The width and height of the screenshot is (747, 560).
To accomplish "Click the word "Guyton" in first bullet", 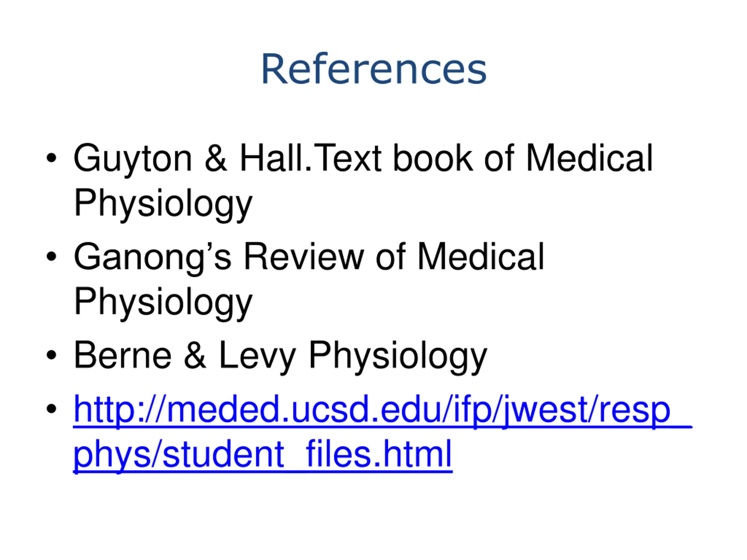I will point(132,158).
